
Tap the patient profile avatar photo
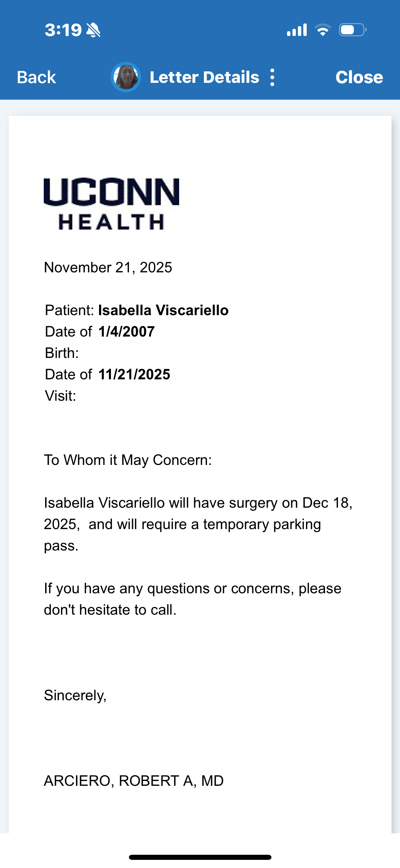(x=126, y=77)
